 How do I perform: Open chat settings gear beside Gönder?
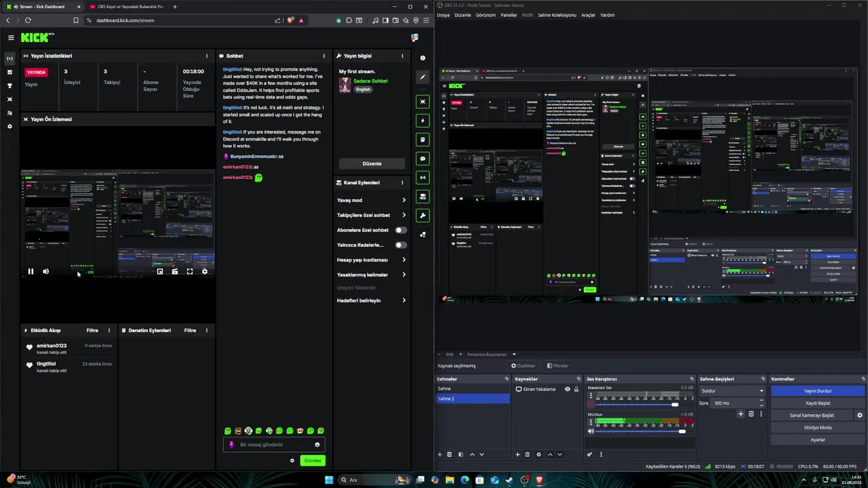[x=292, y=460]
